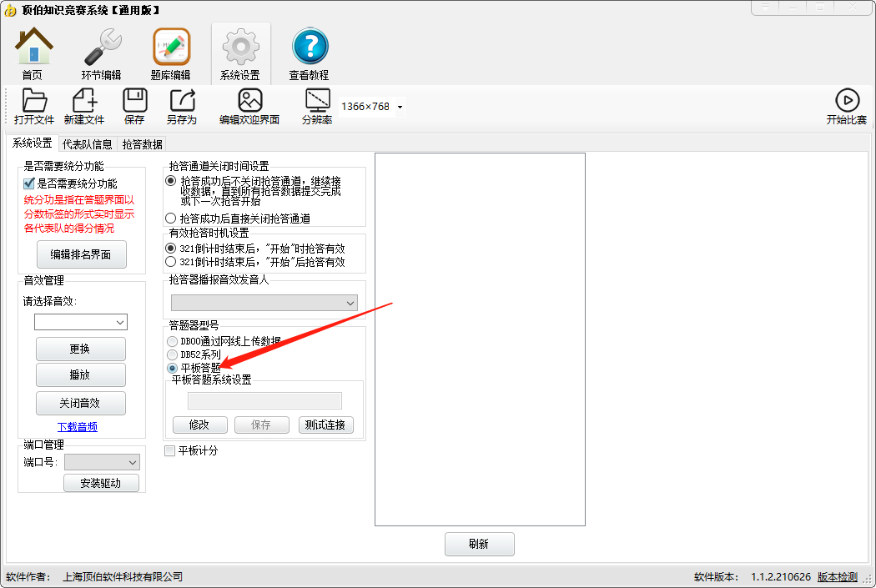The height and width of the screenshot is (588, 876).
Task: Open 题库编辑 question bank icon
Action: (x=170, y=48)
